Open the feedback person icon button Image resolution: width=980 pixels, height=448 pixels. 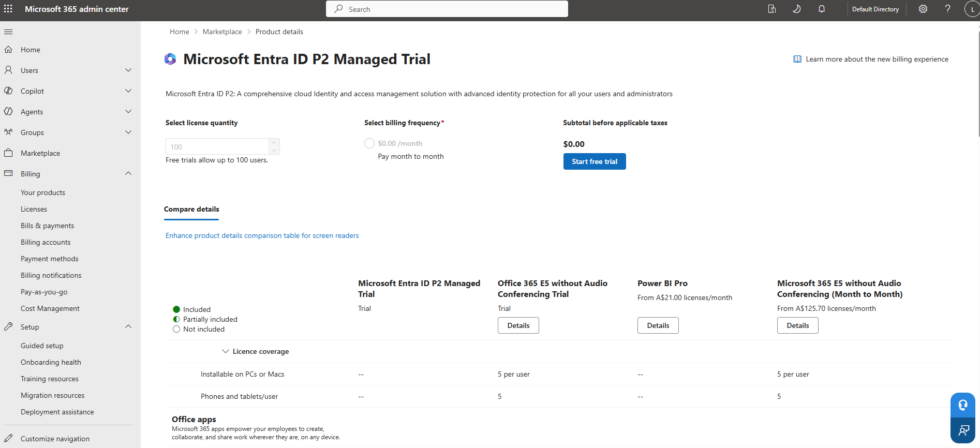click(963, 430)
